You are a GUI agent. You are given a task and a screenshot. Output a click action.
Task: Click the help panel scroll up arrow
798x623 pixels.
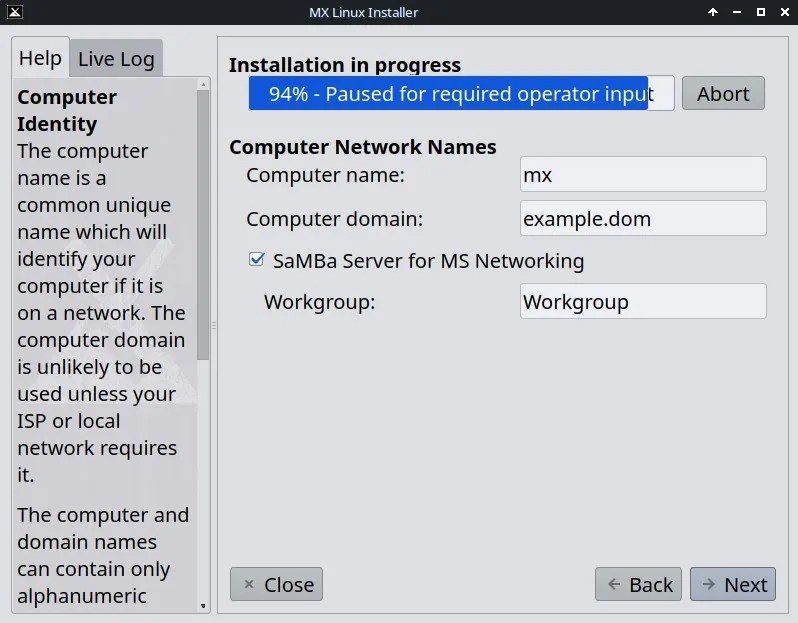tap(203, 84)
